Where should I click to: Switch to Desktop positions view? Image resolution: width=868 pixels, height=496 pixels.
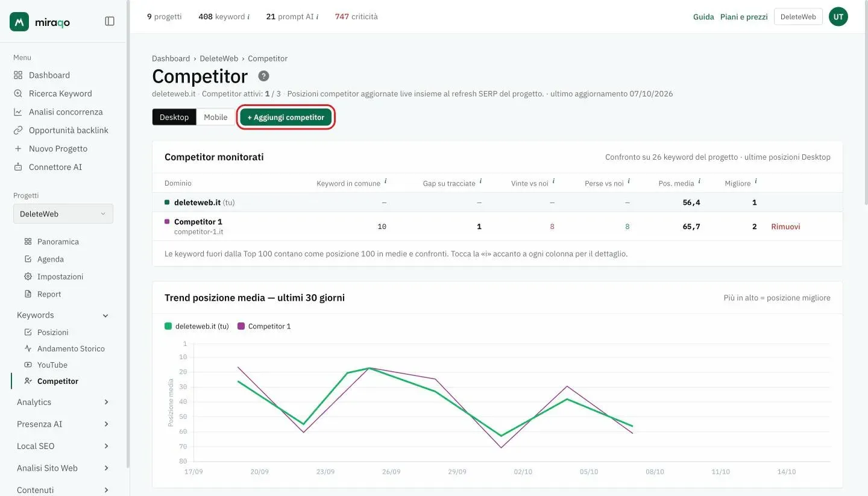(174, 118)
